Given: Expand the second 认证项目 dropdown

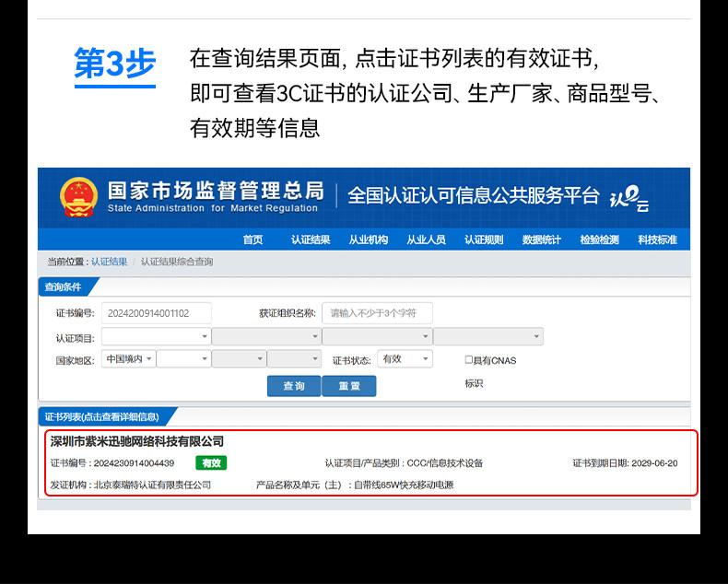Looking at the screenshot, I should (266, 336).
